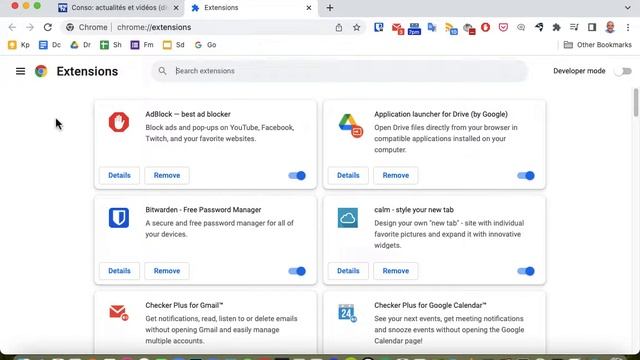640x360 pixels.
Task: Close the Conso actualités tab
Action: 176,8
